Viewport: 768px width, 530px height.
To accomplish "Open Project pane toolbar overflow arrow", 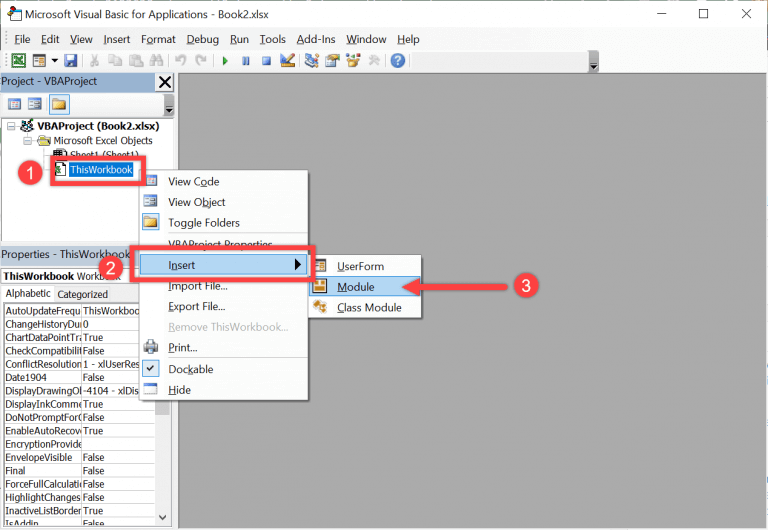I will pyautogui.click(x=169, y=105).
